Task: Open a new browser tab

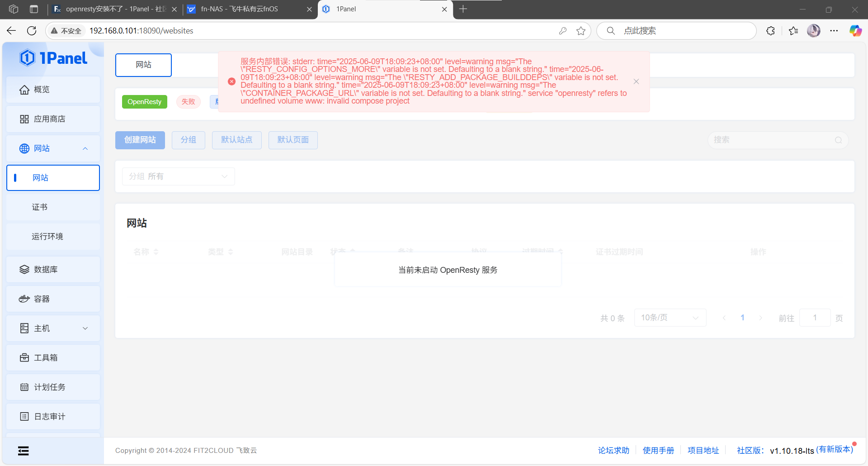Action: [x=463, y=9]
